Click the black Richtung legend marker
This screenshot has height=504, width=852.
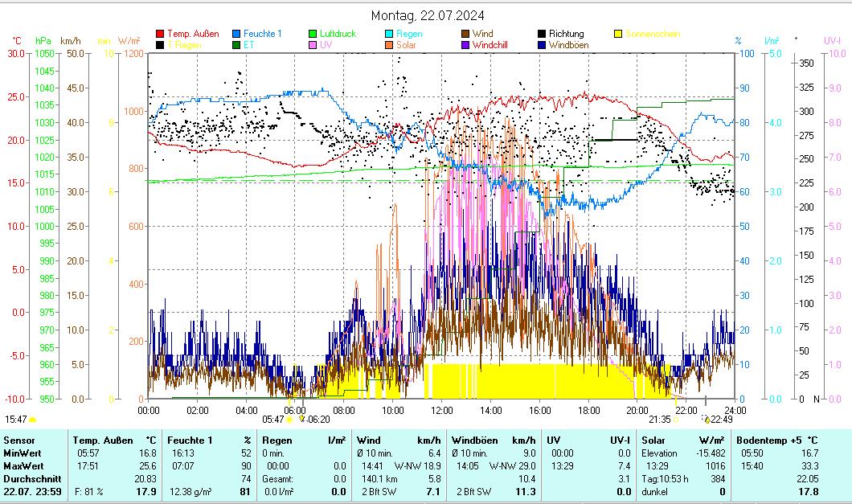(542, 35)
